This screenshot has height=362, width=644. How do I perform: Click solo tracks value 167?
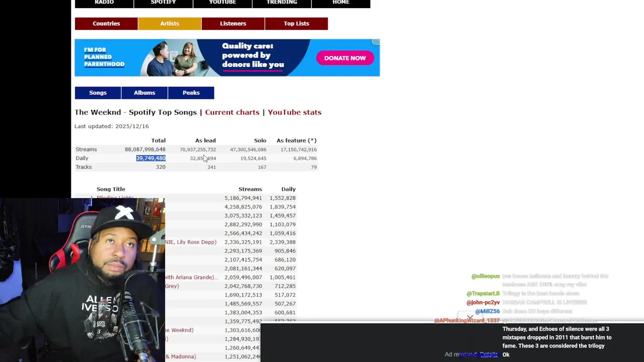262,167
